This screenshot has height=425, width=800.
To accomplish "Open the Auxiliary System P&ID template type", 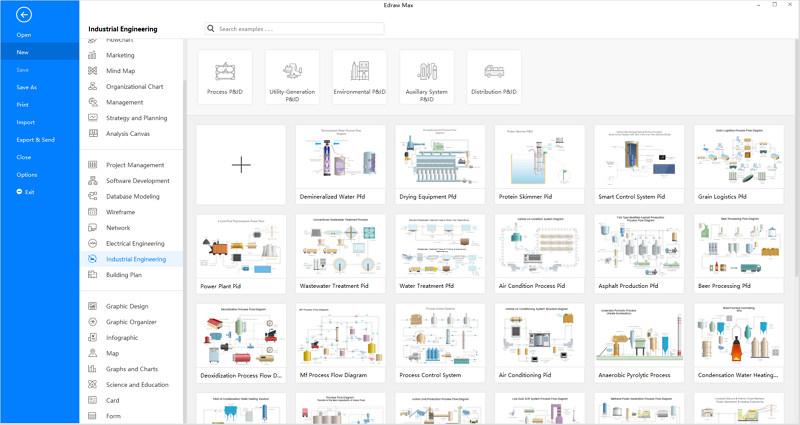I will [427, 77].
